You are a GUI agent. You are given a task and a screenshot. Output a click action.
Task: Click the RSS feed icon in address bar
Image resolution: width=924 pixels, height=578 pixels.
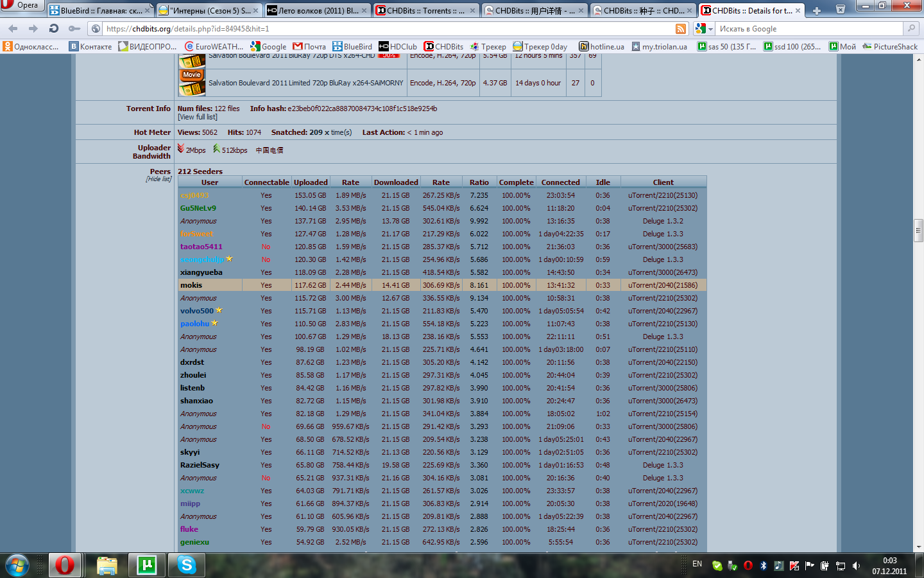(x=681, y=29)
